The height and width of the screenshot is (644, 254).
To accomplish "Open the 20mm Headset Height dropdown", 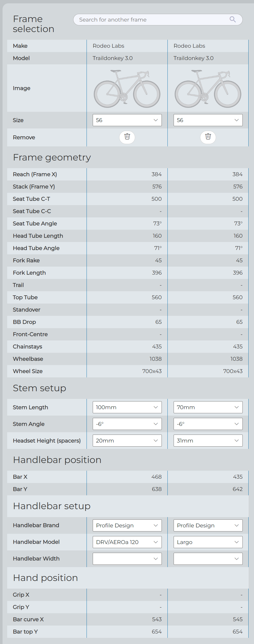I will [127, 441].
